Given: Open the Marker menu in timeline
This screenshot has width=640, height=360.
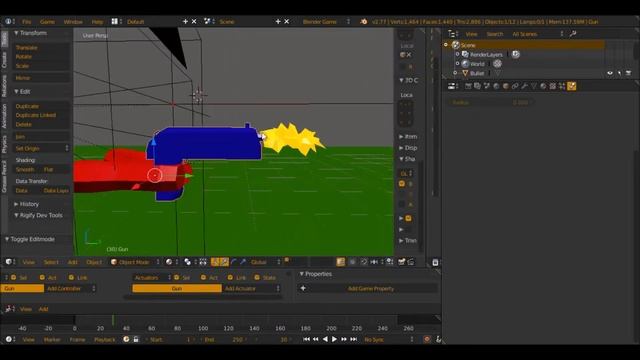Looking at the screenshot, I should [52, 340].
